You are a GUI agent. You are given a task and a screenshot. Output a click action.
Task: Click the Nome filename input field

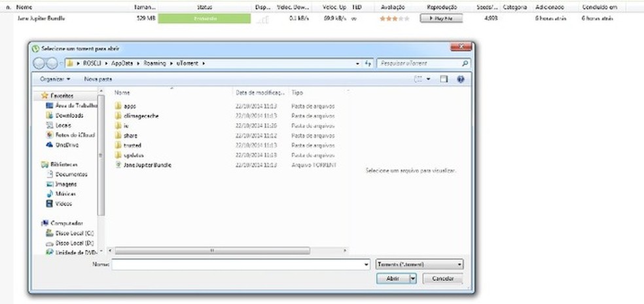(x=238, y=265)
